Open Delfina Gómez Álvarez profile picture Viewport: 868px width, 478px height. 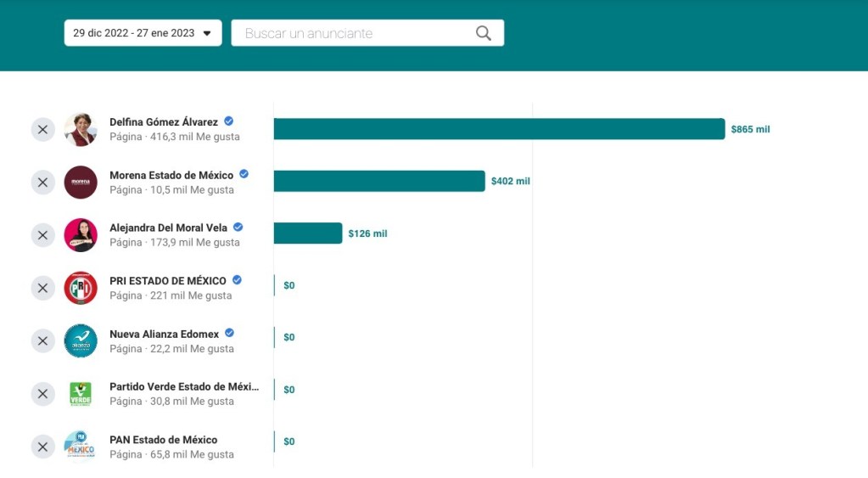tap(81, 130)
